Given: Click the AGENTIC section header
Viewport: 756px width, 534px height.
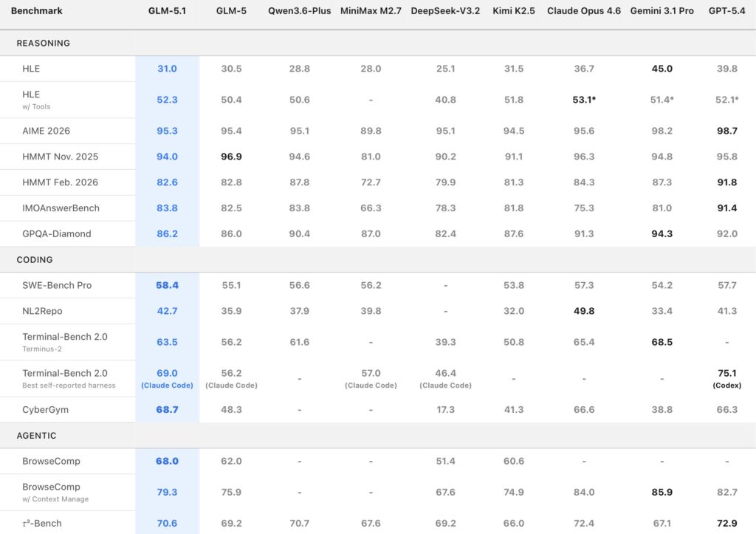Looking at the screenshot, I should coord(36,436).
